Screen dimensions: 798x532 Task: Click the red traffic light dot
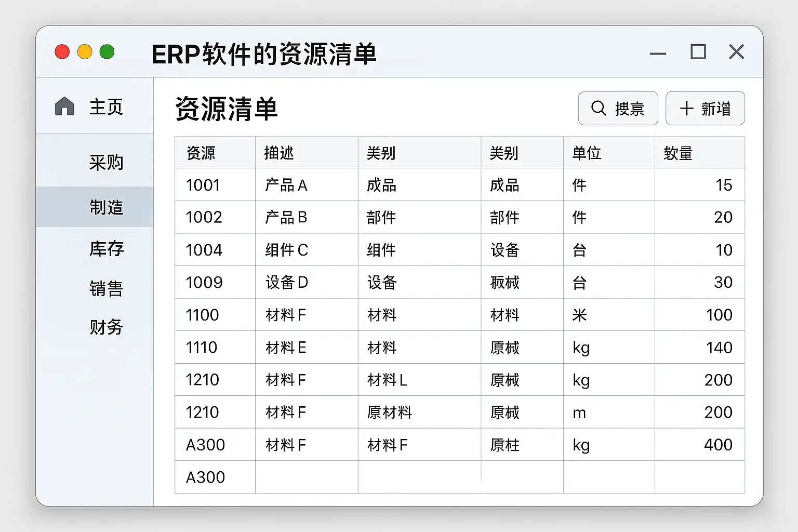(62, 52)
